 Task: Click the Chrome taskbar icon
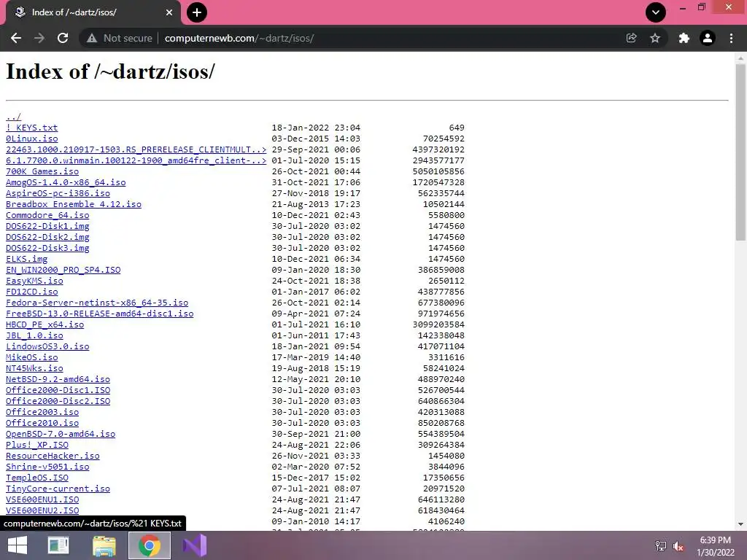pyautogui.click(x=149, y=545)
